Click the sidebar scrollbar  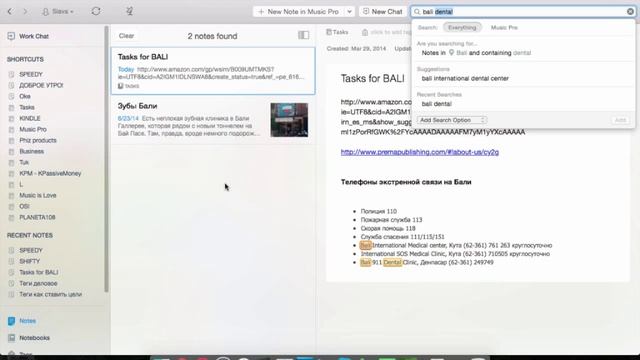[x=107, y=159]
